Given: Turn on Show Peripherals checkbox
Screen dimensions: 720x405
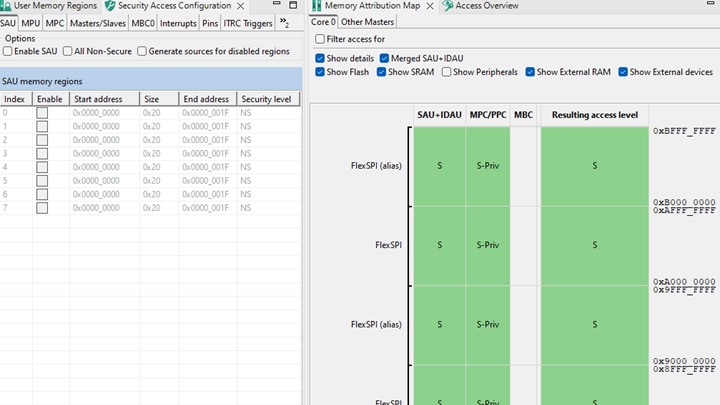Looking at the screenshot, I should pos(446,72).
